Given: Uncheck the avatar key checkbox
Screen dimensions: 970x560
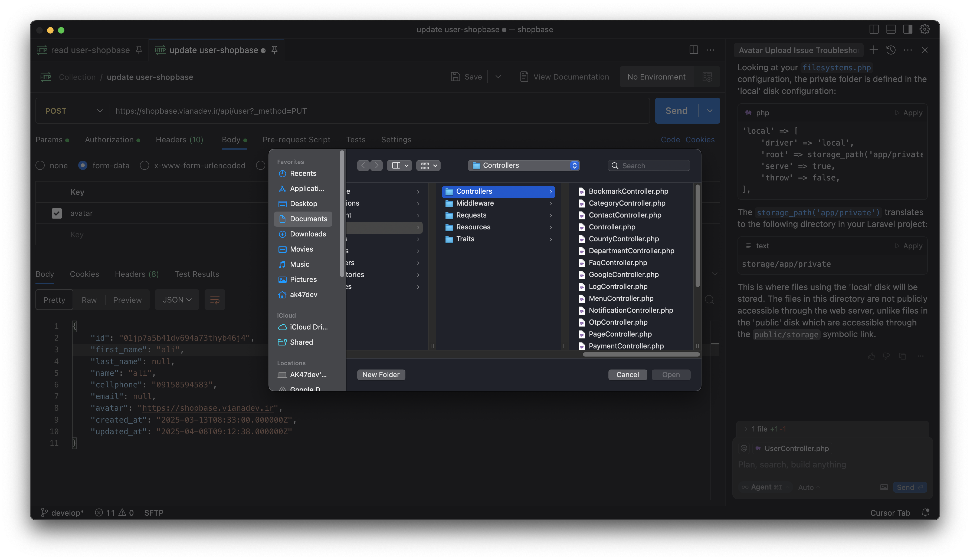Looking at the screenshot, I should 57,213.
